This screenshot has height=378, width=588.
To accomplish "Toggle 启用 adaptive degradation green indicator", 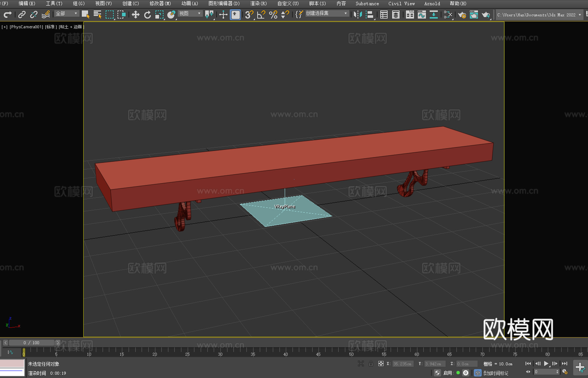I will tap(458, 373).
